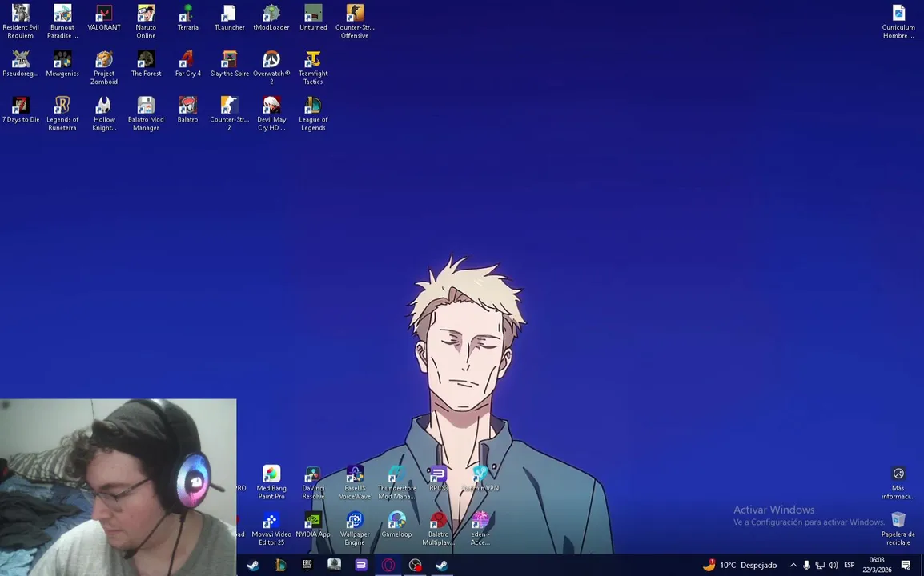This screenshot has width=924, height=576.
Task: Select Counter-Strike Global Offensive shortcut
Action: (x=355, y=22)
